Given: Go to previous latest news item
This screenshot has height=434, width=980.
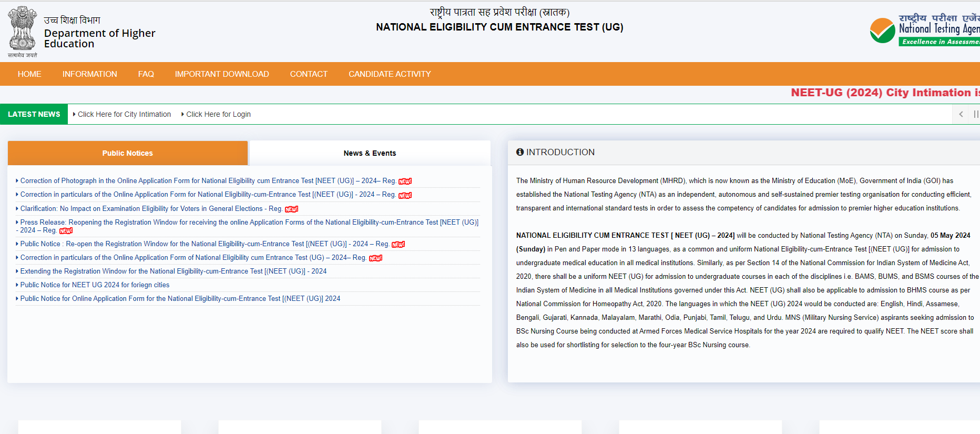Looking at the screenshot, I should coord(961,114).
